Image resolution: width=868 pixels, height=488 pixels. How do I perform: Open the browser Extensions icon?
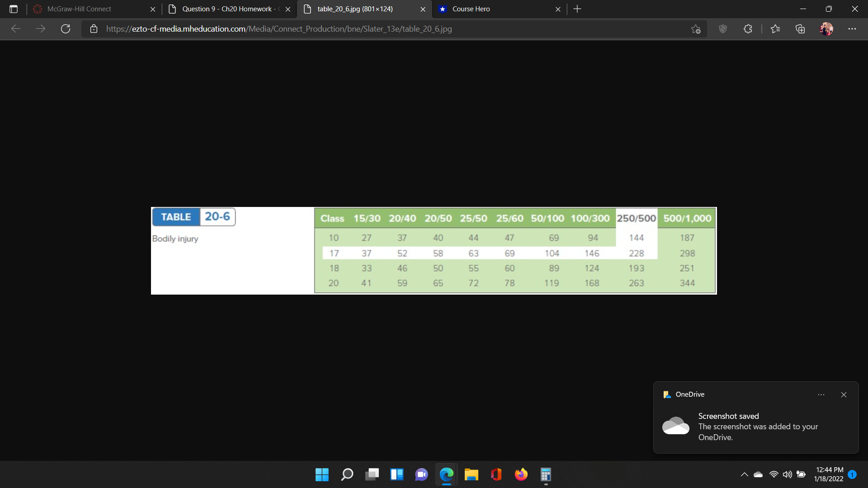click(x=748, y=29)
